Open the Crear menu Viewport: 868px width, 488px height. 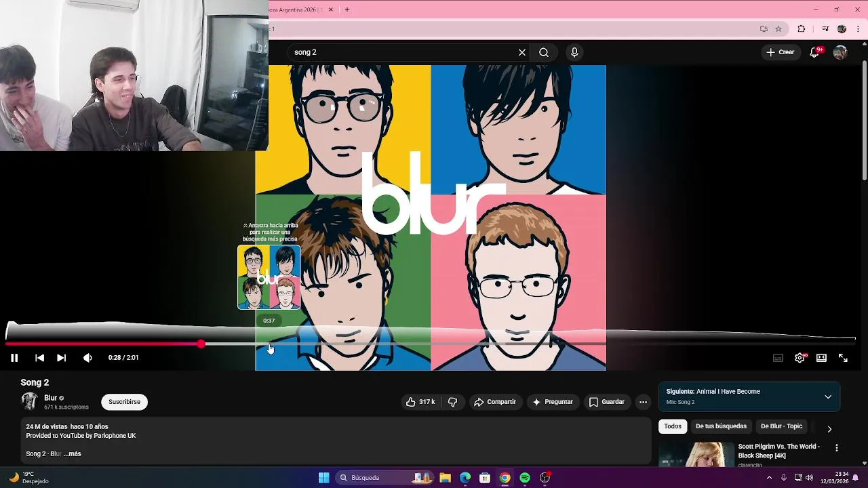(780, 52)
